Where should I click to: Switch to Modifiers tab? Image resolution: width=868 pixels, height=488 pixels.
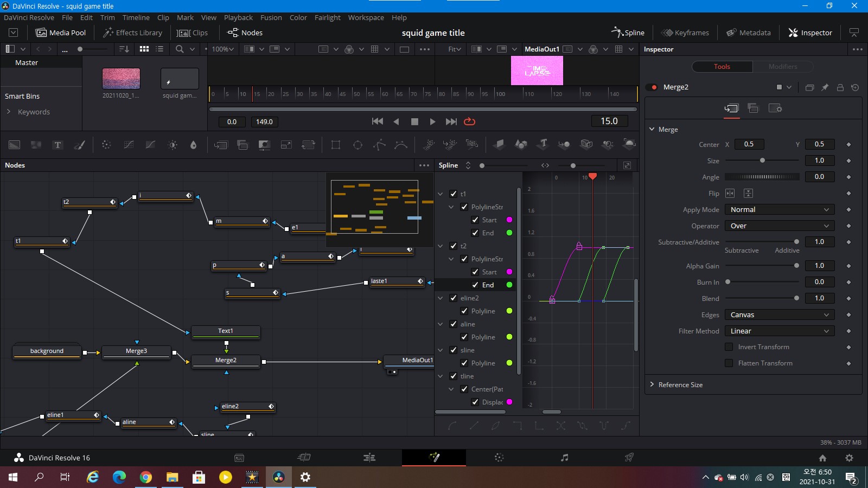click(783, 67)
